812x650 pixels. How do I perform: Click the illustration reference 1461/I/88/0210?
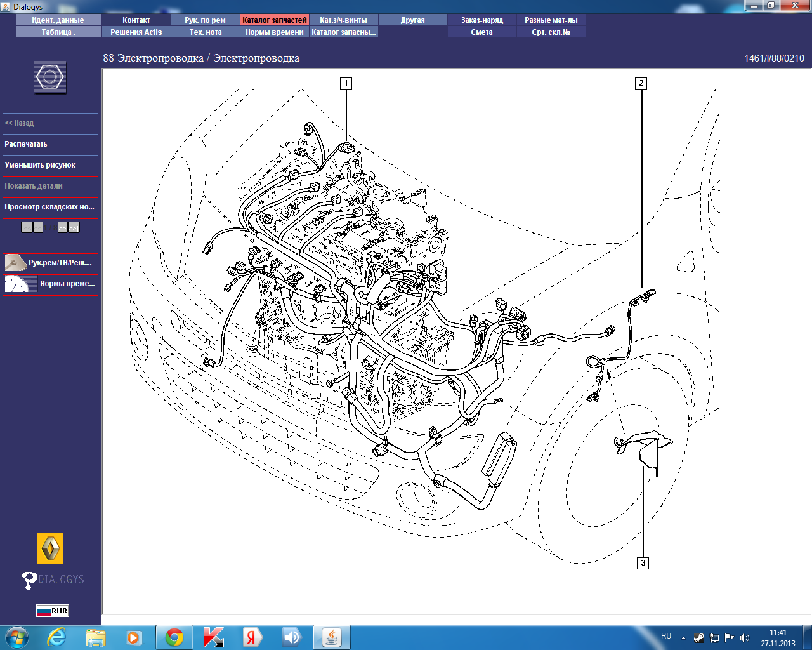click(774, 58)
